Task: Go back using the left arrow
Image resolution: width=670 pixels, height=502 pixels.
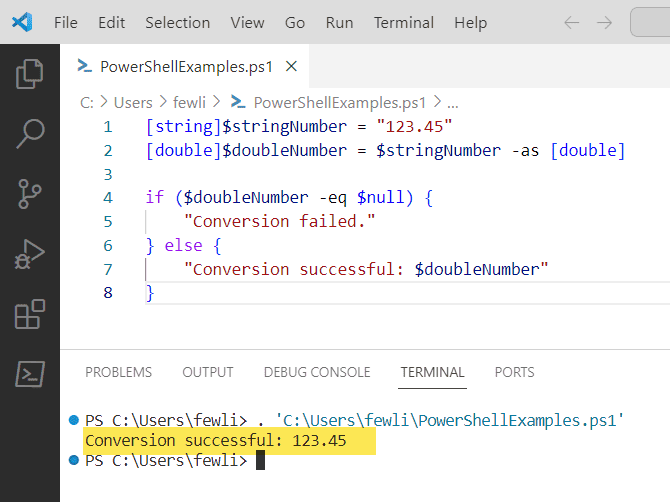Action: (x=571, y=22)
